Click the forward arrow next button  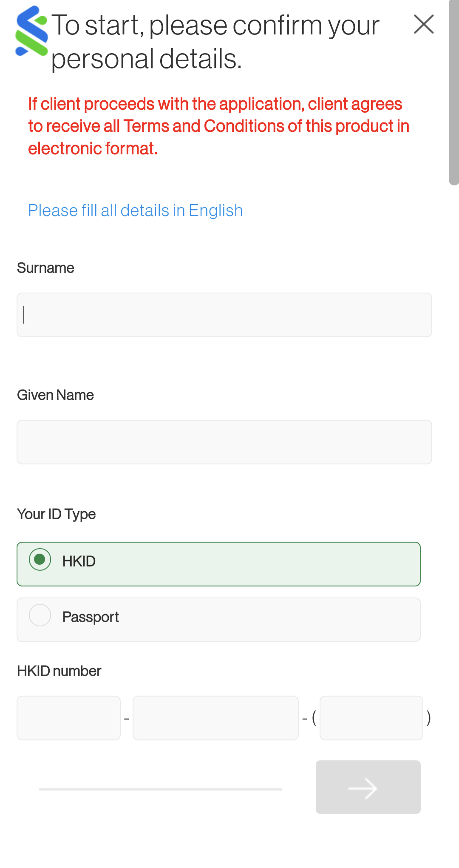click(368, 787)
